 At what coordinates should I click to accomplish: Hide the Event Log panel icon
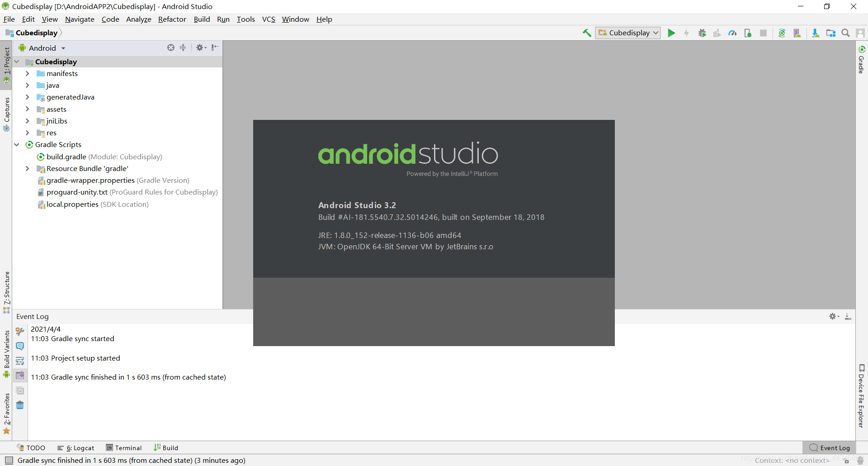pyautogui.click(x=848, y=316)
